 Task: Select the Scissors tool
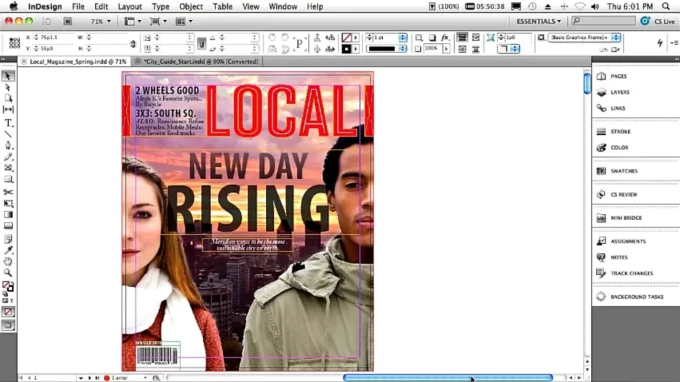click(x=8, y=192)
